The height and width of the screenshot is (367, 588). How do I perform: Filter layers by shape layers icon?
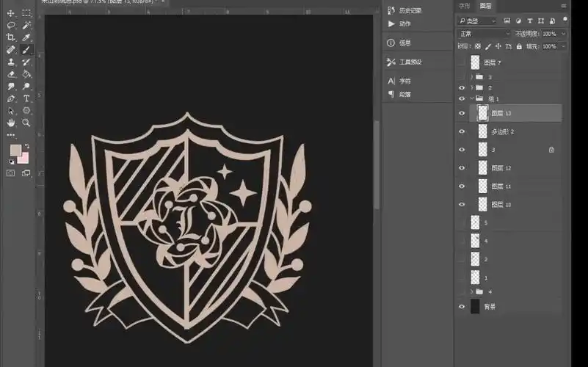(541, 21)
